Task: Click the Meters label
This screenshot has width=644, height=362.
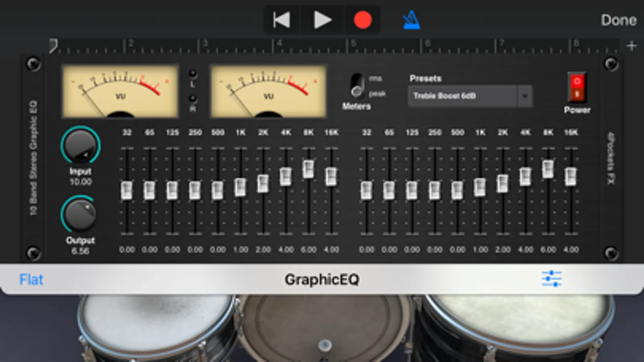Action: 356,107
